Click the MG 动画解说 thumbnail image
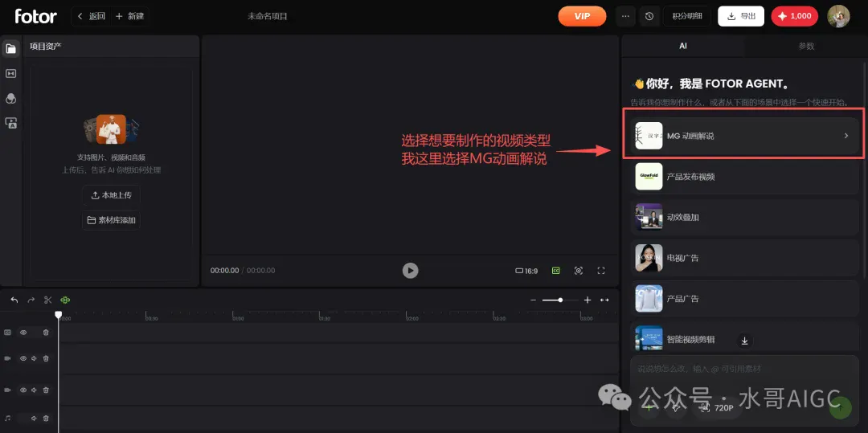The width and height of the screenshot is (868, 433). point(649,136)
